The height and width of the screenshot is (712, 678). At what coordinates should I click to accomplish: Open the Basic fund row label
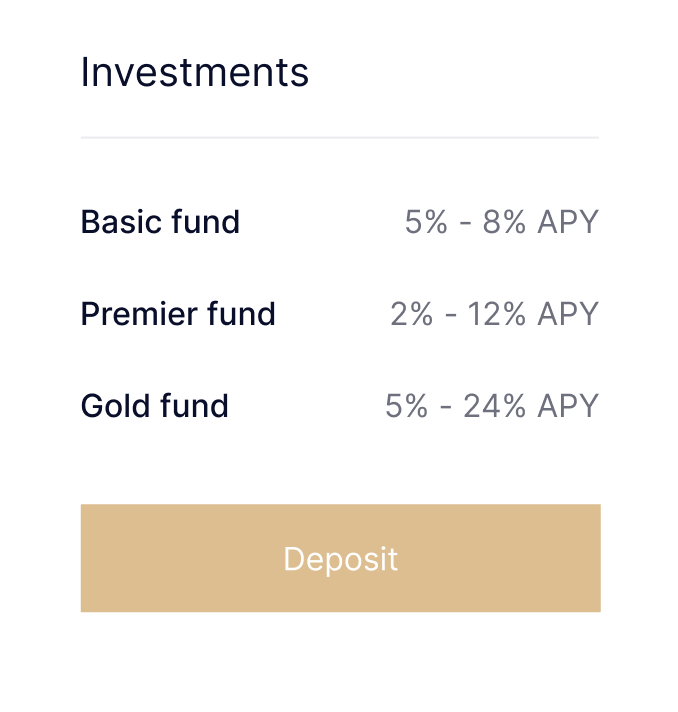tap(160, 221)
